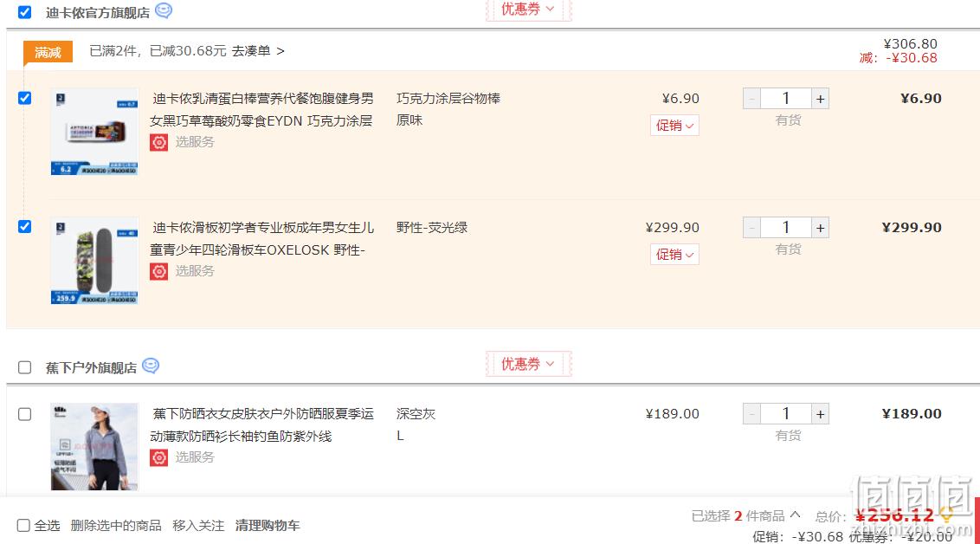Open chat icon beside 迪卡侬官方旗舰店
Image resolution: width=980 pixels, height=544 pixels.
tap(164, 10)
